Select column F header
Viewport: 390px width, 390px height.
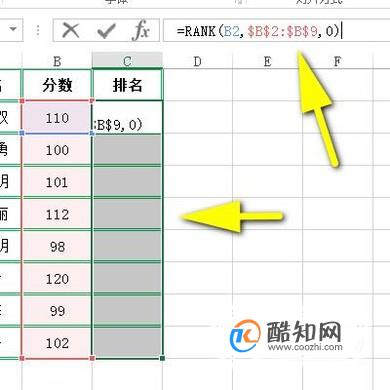[x=337, y=61]
